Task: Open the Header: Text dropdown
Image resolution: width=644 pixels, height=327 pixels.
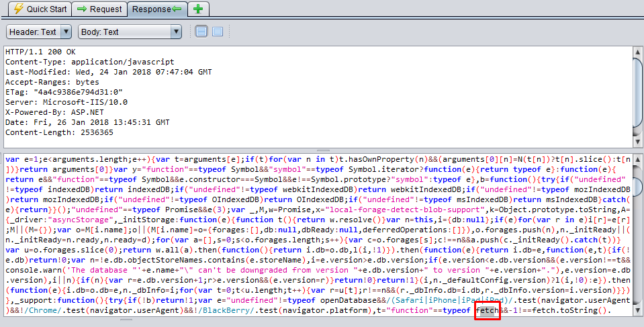Action: tap(39, 32)
